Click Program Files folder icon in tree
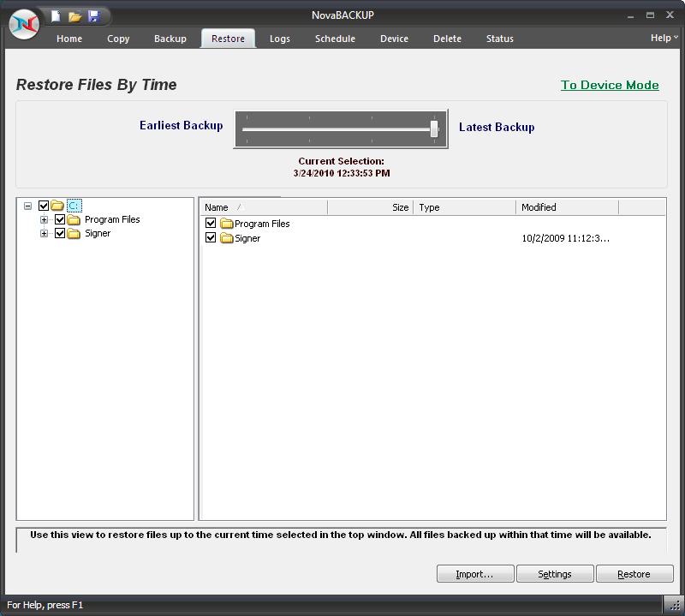Viewport: 685px width, 616px height. [x=74, y=219]
